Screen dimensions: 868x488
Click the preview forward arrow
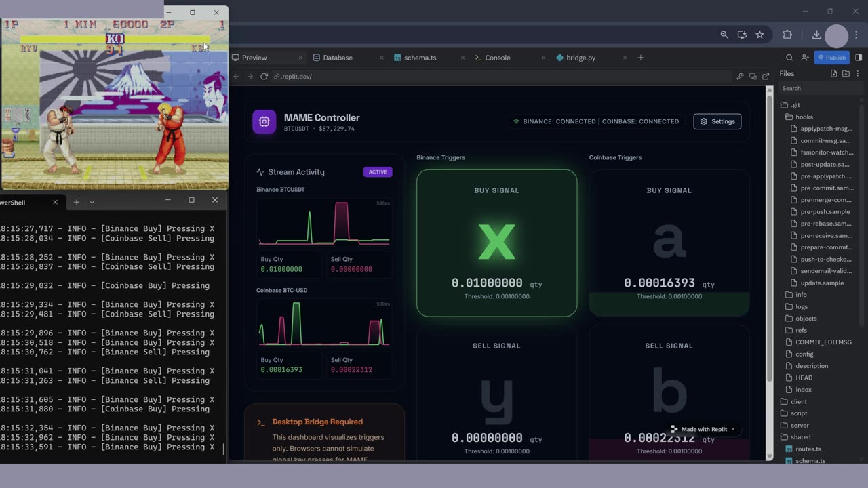coord(250,77)
